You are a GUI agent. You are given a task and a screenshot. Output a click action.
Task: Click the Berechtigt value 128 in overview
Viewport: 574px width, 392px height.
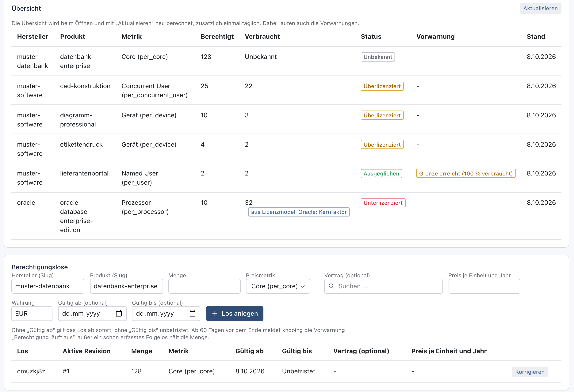coord(206,57)
